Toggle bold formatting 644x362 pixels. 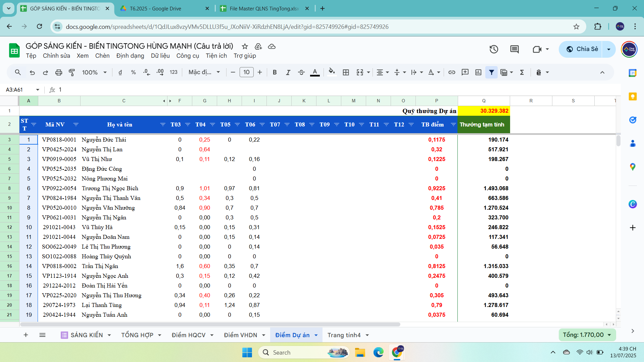[x=275, y=72]
